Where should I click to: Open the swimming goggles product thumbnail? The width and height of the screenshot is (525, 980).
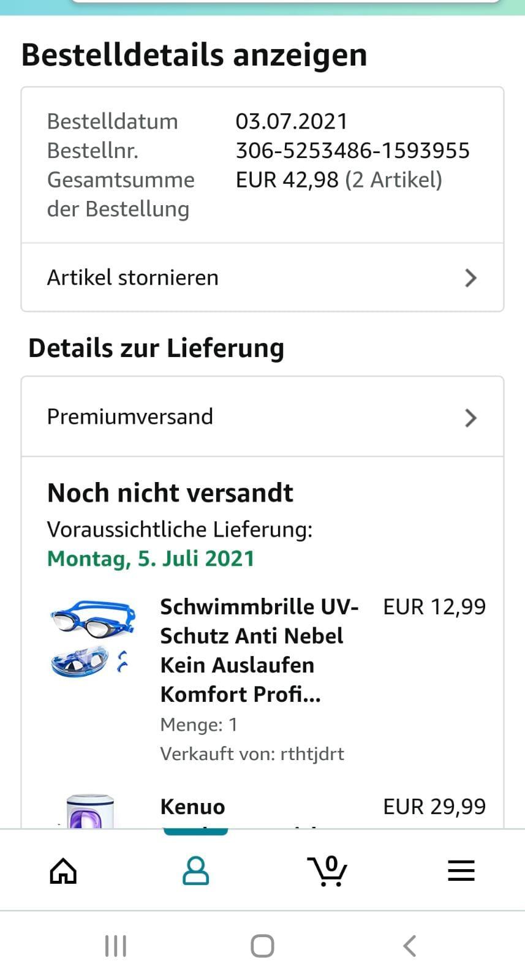tap(93, 637)
